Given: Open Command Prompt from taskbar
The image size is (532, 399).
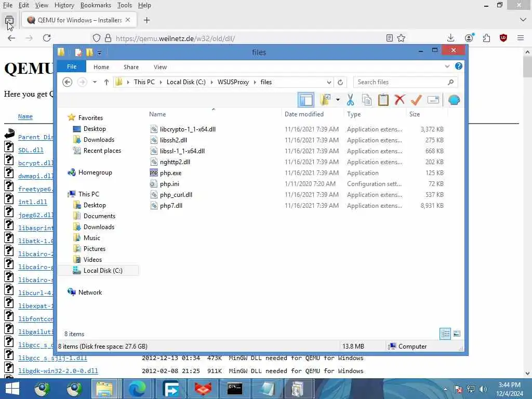Looking at the screenshot, I should [235, 389].
